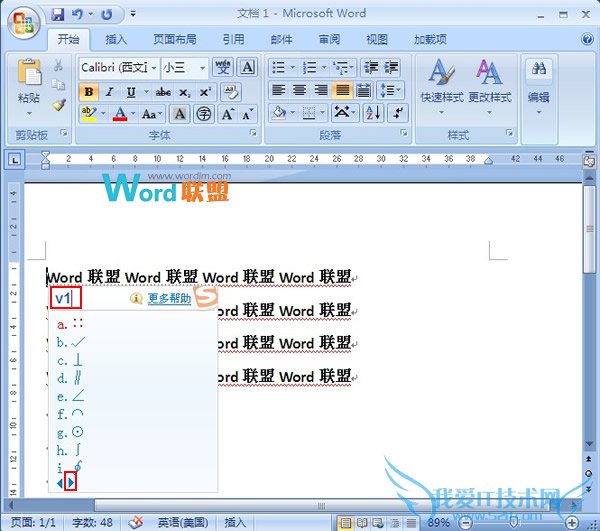Justify the paragraph text
Viewport: 600px width, 531px height.
(342, 90)
